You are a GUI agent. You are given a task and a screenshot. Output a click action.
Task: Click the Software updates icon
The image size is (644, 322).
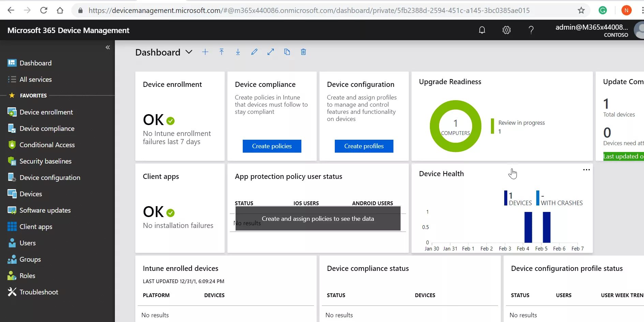click(x=12, y=210)
